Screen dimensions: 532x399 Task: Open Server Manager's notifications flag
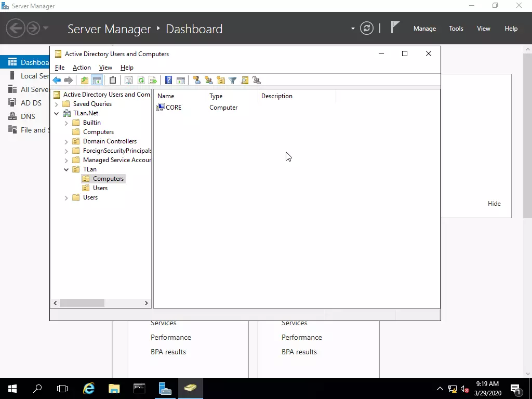click(x=395, y=28)
